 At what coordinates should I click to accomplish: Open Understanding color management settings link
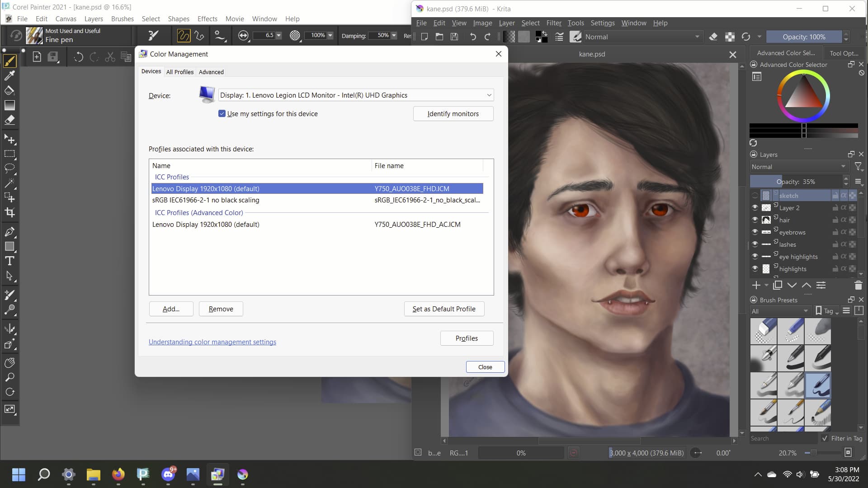[x=212, y=342]
